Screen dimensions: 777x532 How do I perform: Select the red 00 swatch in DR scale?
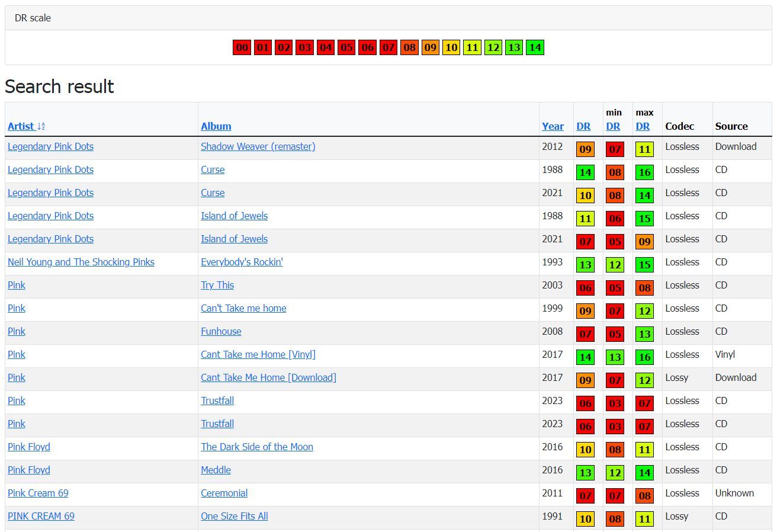(x=242, y=47)
